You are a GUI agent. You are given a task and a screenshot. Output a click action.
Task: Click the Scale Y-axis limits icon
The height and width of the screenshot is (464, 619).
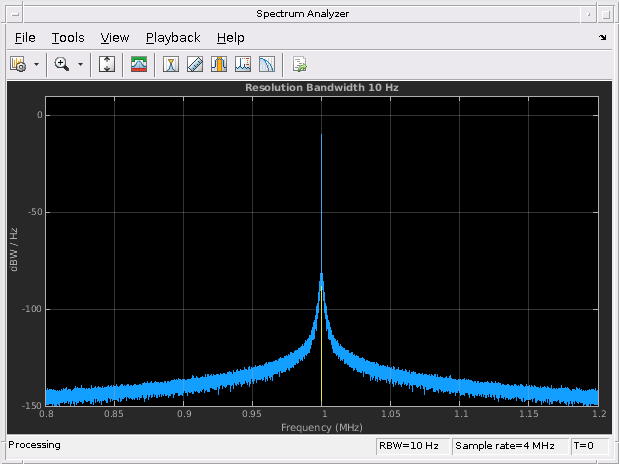pyautogui.click(x=107, y=64)
